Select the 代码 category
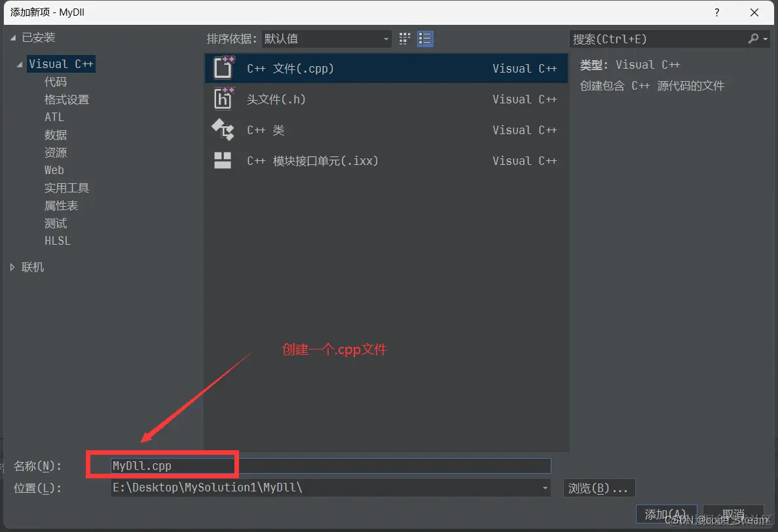Screen dimensions: 778x532 tap(56, 82)
